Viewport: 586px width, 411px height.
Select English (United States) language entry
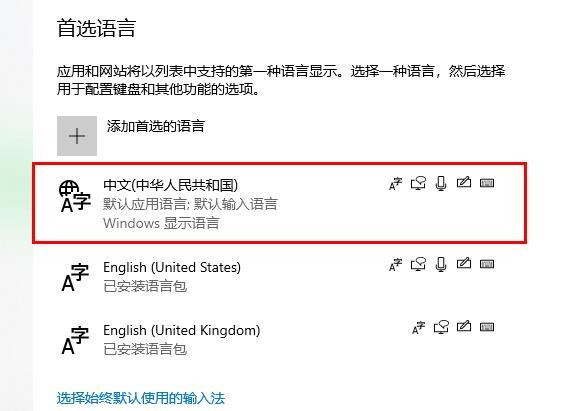pos(280,276)
